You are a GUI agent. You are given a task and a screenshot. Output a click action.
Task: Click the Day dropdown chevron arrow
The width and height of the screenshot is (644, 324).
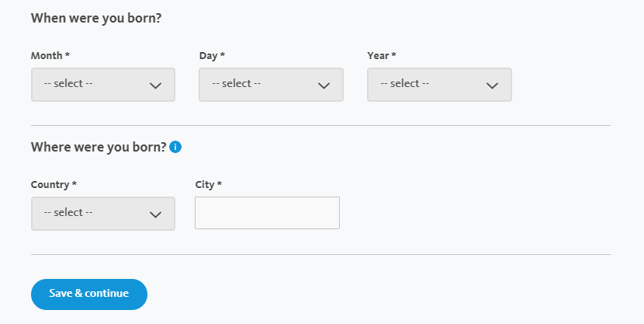click(324, 85)
